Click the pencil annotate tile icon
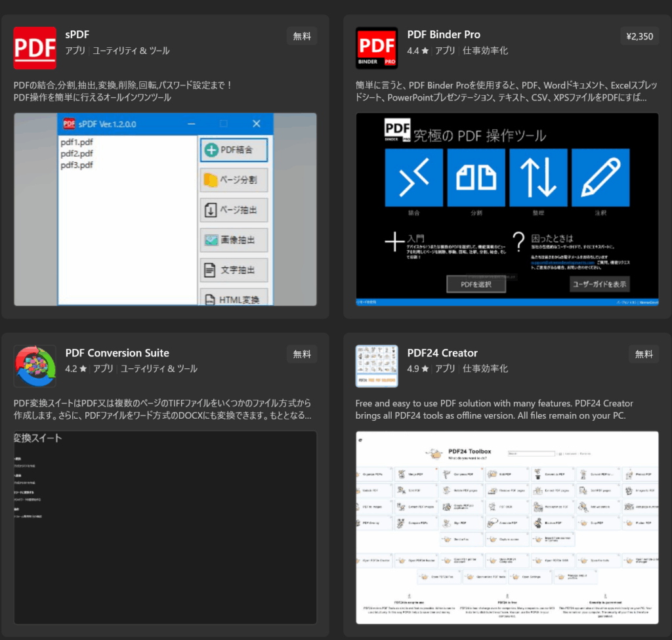This screenshot has height=640, width=672. 600,177
